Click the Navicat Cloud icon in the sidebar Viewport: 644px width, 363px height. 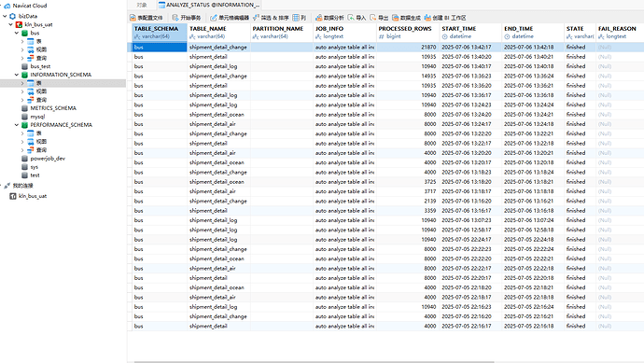[x=7, y=6]
